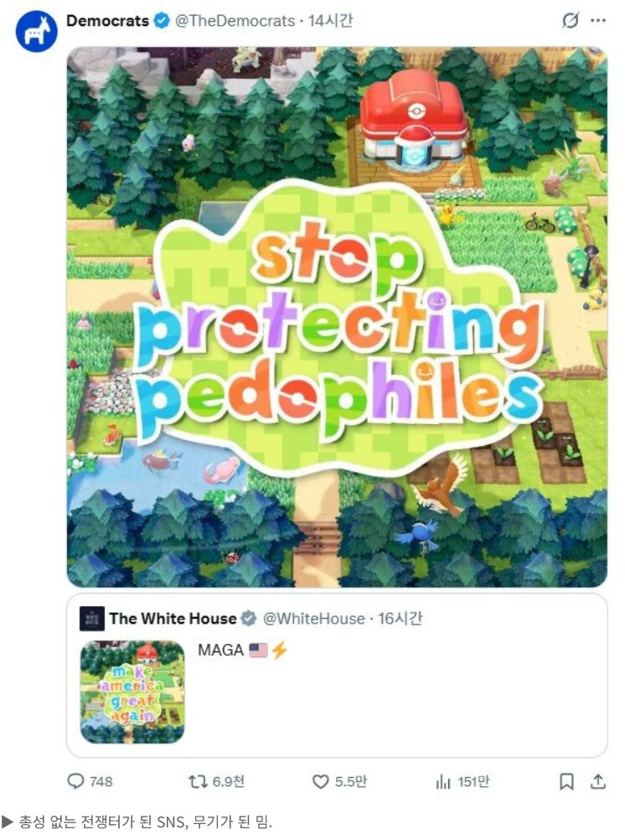Image resolution: width=625 pixels, height=840 pixels.
Task: Open the three-dot more options menu
Action: [598, 21]
